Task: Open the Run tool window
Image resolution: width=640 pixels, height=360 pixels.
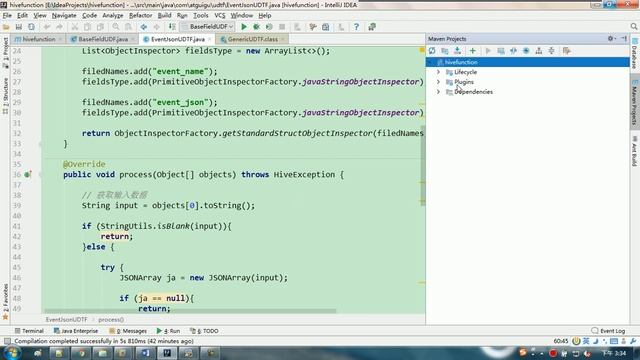Action: [x=168, y=331]
